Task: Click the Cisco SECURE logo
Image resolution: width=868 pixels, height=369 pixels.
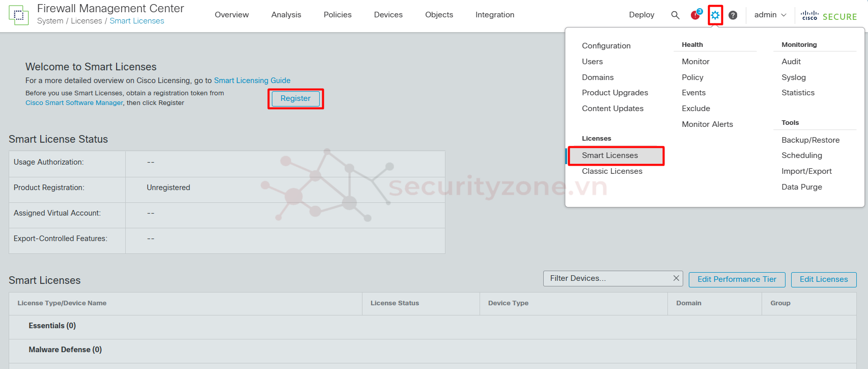Action: [829, 16]
